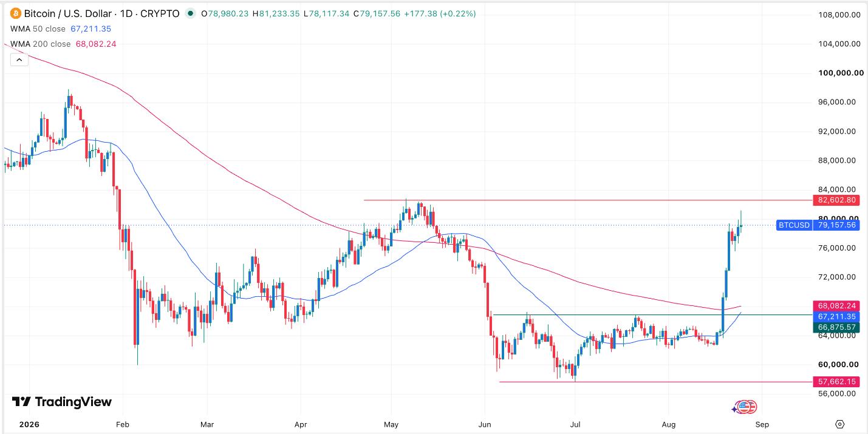The width and height of the screenshot is (868, 434).
Task: Click the 68,082.24 WMA 200 price tag
Action: 837,306
